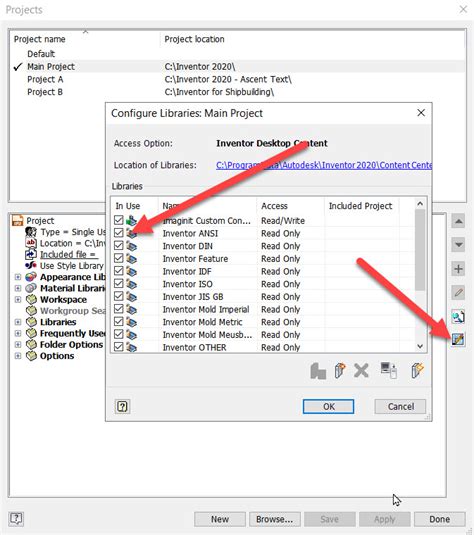
Task: Click the Remove Library X icon
Action: (361, 371)
